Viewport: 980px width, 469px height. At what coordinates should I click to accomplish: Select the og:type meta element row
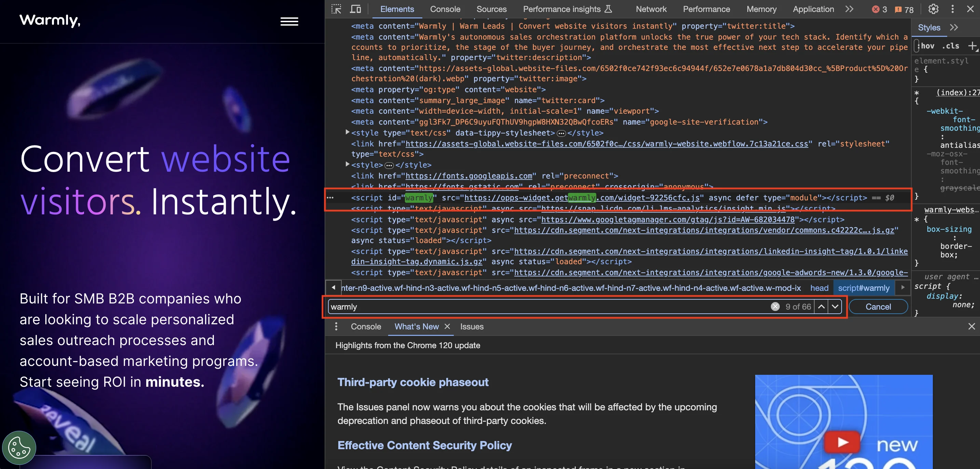[448, 90]
